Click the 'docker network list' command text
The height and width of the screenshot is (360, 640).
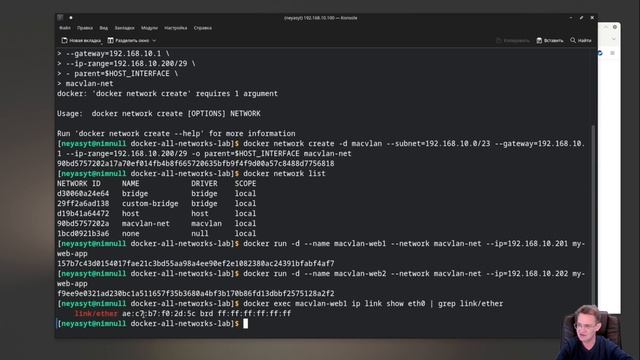coord(284,173)
